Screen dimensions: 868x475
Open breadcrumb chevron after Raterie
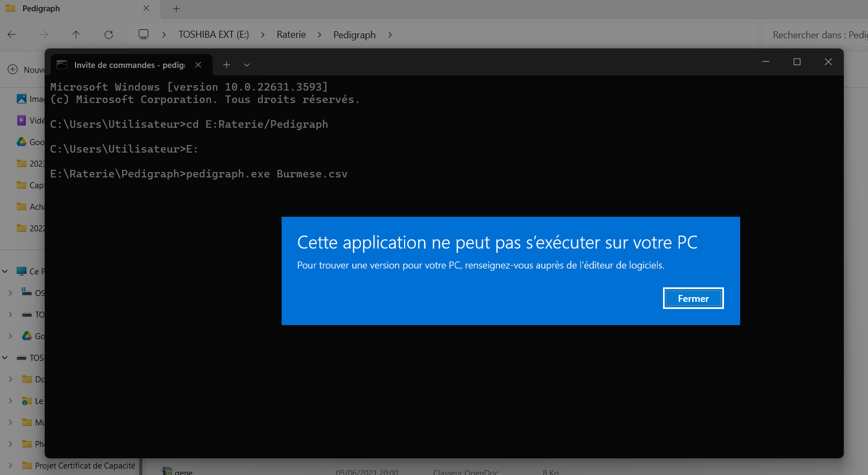point(319,35)
